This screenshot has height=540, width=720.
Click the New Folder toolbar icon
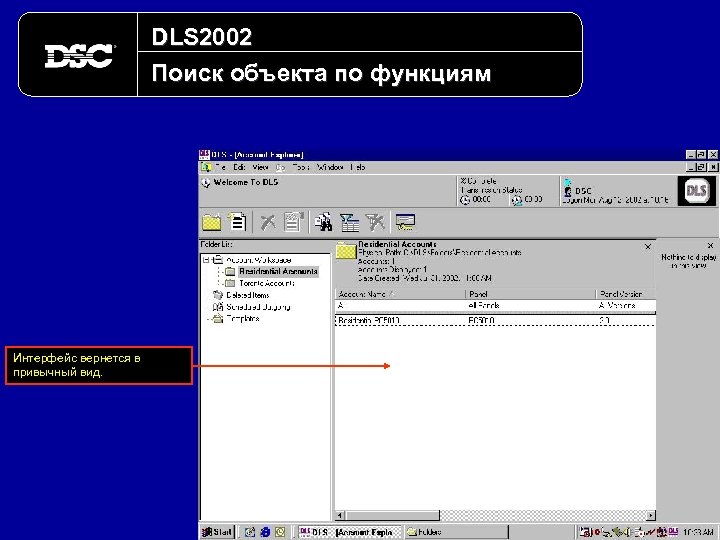coord(212,223)
